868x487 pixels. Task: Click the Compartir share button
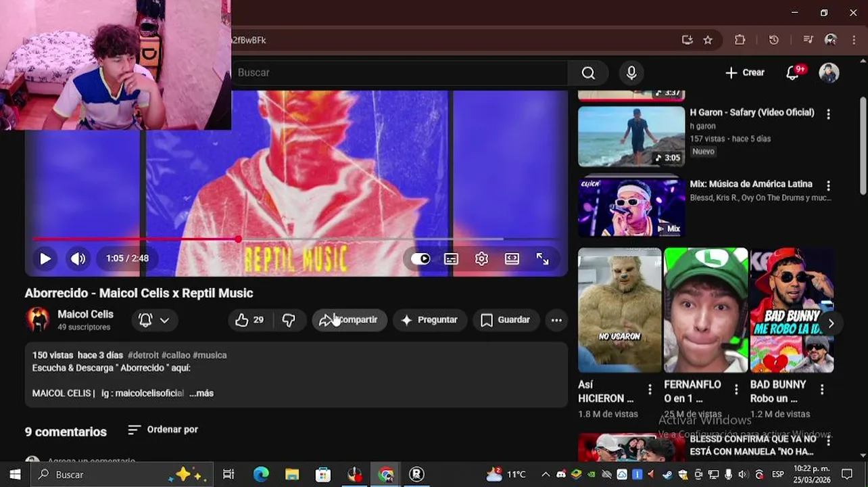click(x=349, y=320)
